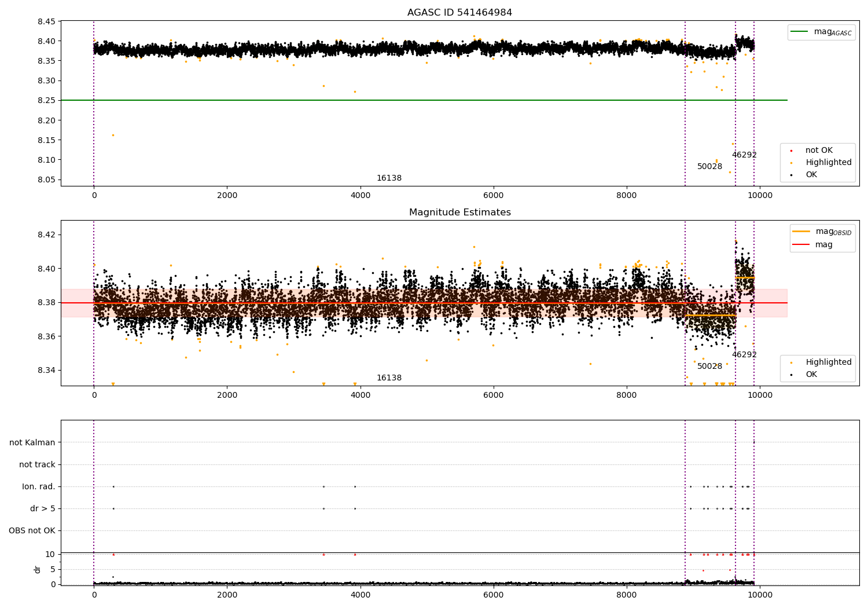Select the mag AGASC legend entry in top plot
868x608 pixels.
821,32
